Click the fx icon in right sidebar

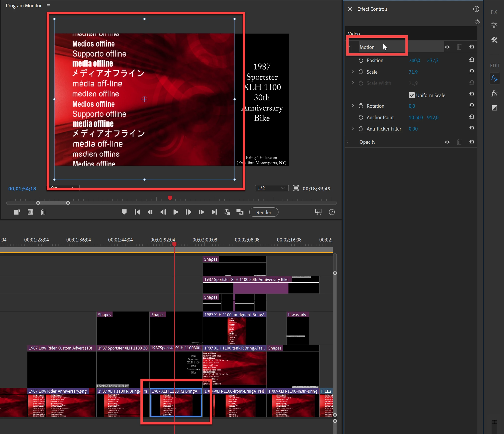(x=494, y=93)
